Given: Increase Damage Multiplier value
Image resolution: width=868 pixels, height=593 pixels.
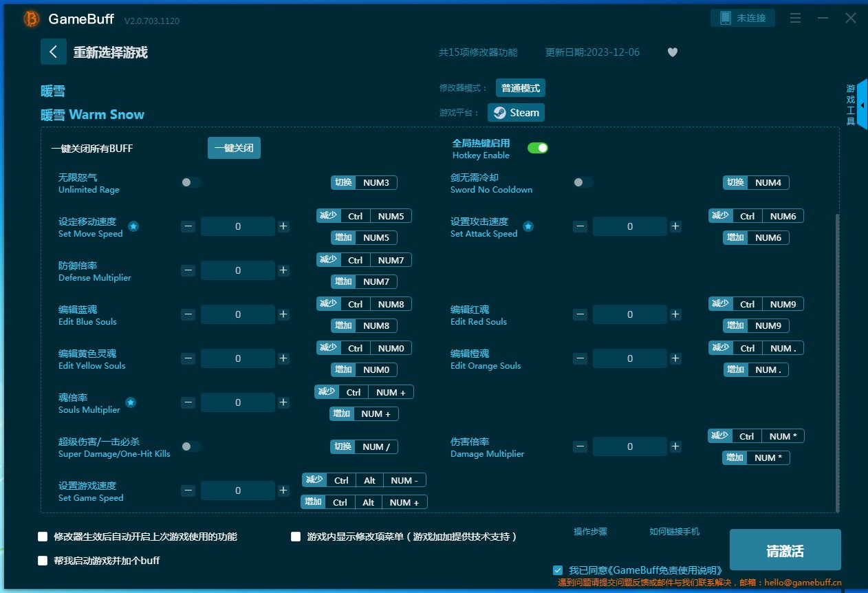Looking at the screenshot, I should tap(675, 446).
